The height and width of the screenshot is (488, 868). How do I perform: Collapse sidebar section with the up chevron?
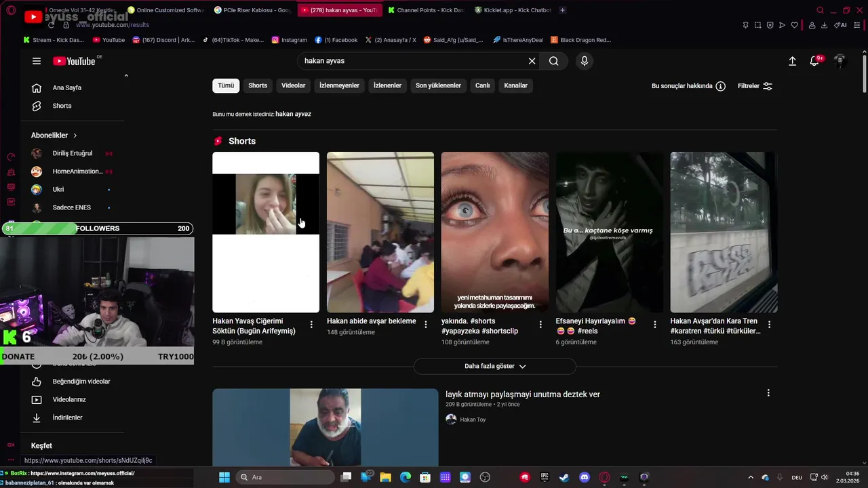[x=126, y=75]
